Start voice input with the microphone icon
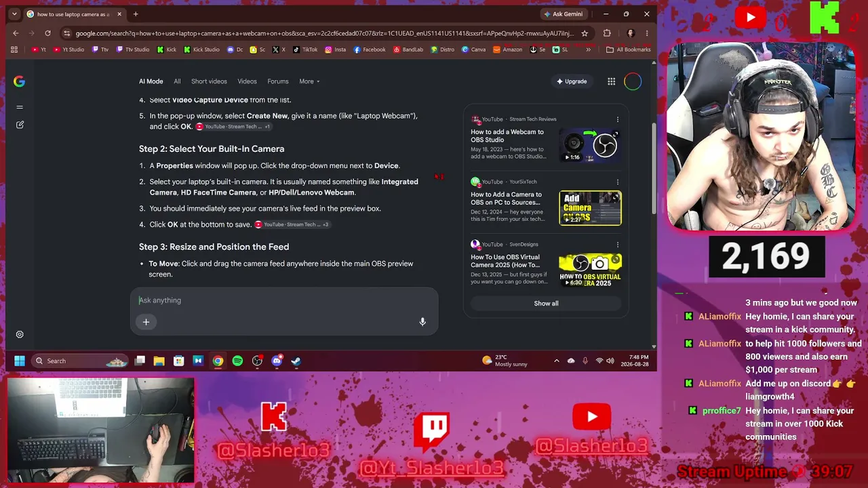The width and height of the screenshot is (868, 488). [422, 322]
